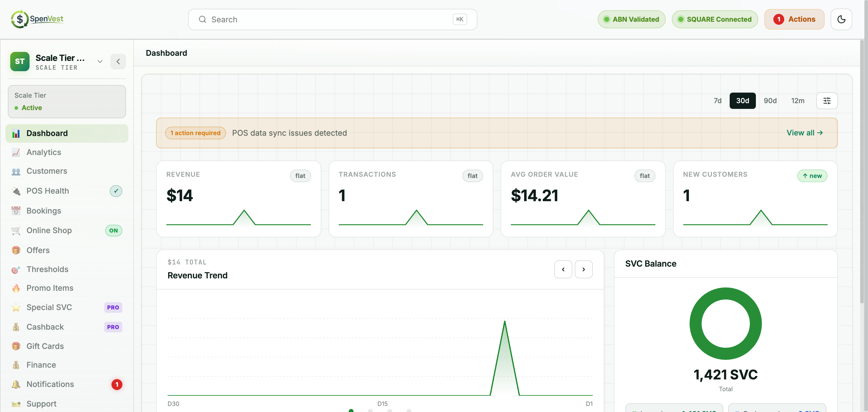Click the POS Health plug icon
The image size is (868, 412).
[16, 191]
